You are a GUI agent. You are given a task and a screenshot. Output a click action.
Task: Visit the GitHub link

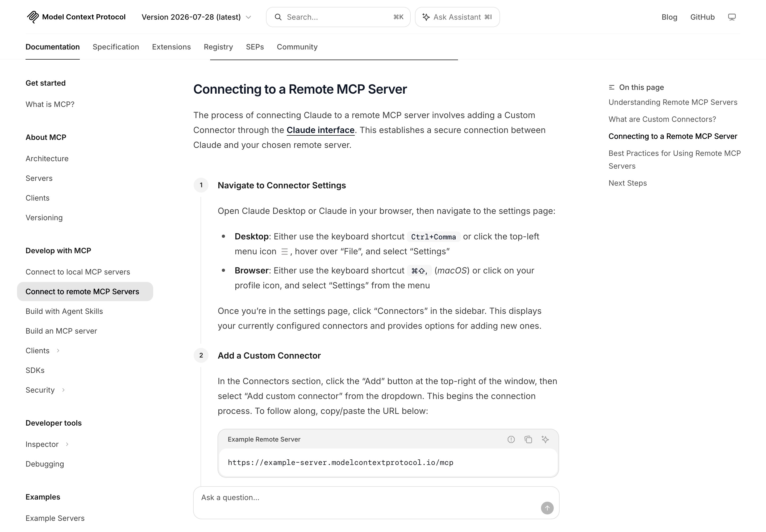pyautogui.click(x=702, y=17)
